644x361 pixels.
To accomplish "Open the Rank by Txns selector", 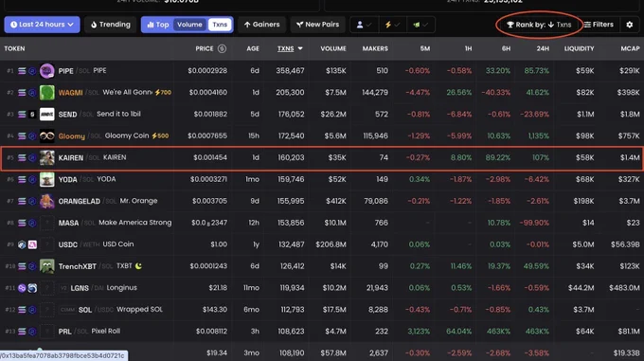I will pos(539,25).
